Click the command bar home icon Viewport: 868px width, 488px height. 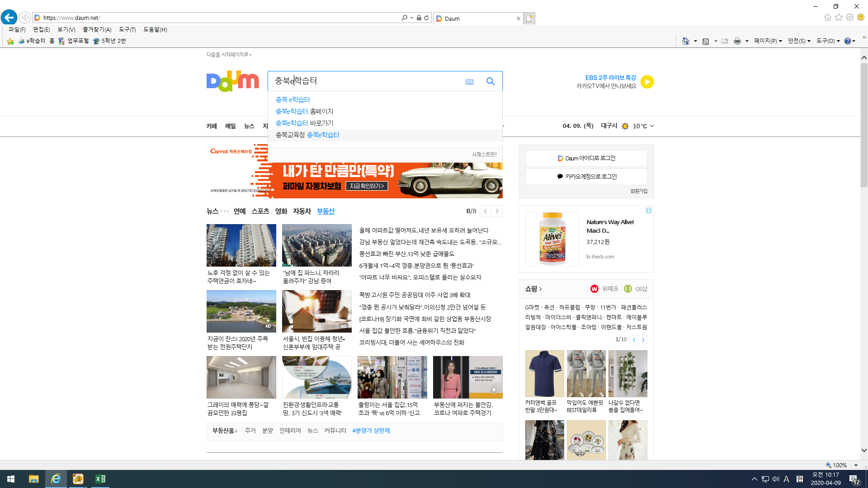686,41
